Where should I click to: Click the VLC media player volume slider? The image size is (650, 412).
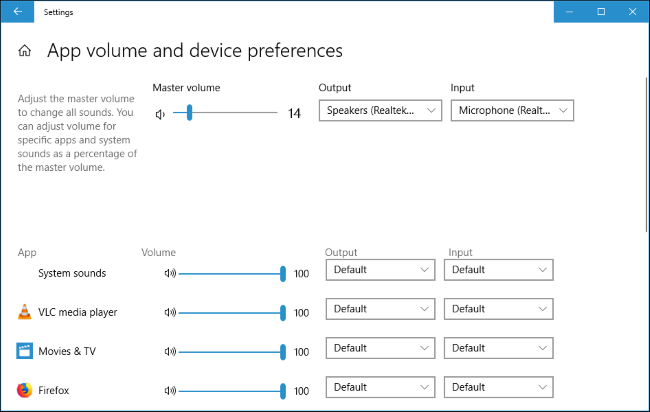pyautogui.click(x=232, y=312)
